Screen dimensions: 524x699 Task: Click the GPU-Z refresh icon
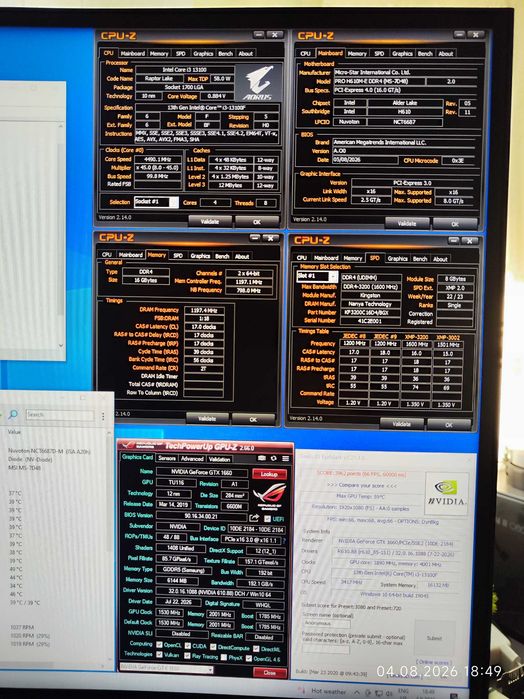click(x=273, y=458)
